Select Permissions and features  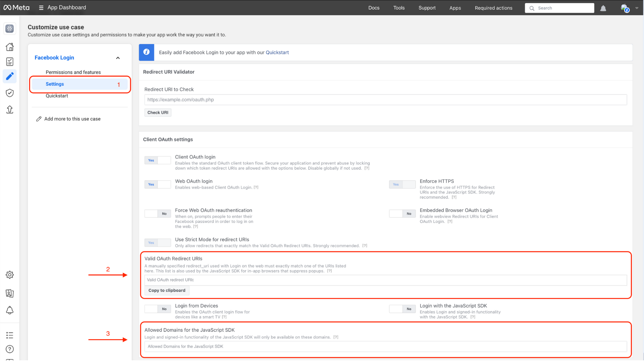point(73,72)
